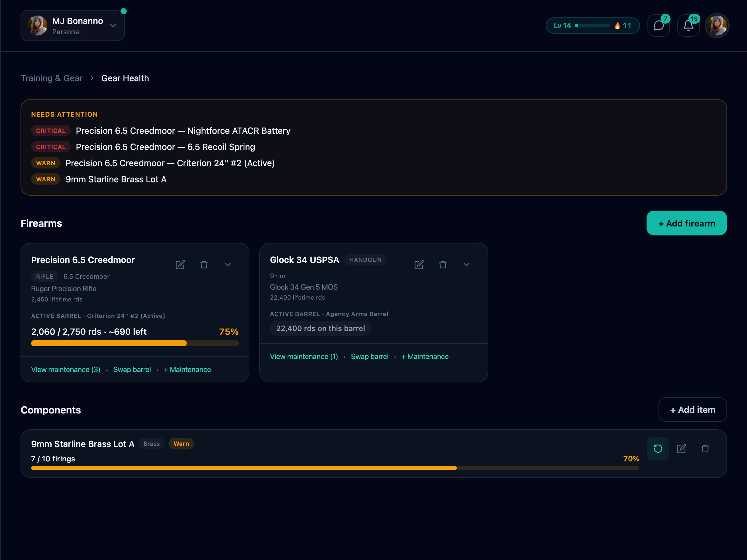The image size is (747, 560).
Task: Click the Glock 34 USPSA card title
Action: pos(304,260)
